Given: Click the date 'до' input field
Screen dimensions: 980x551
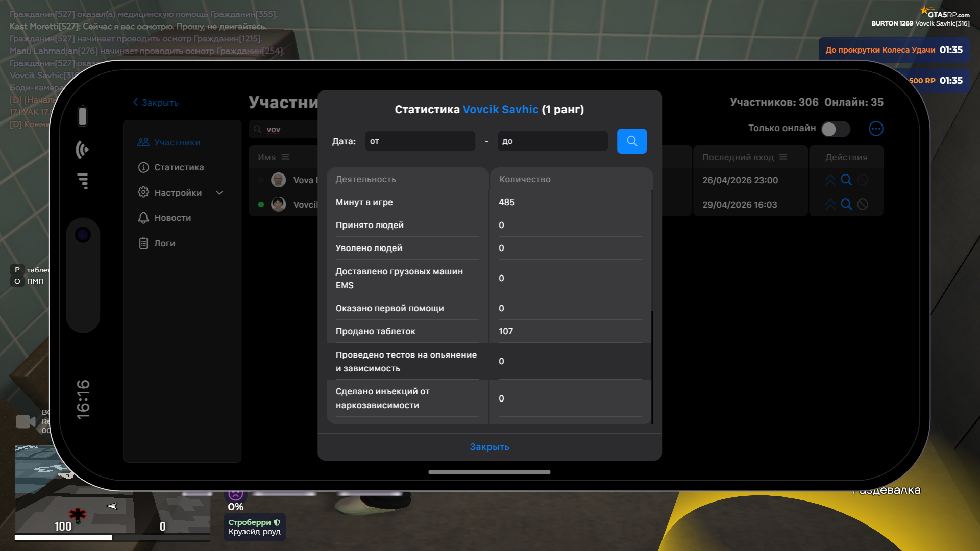Looking at the screenshot, I should [552, 141].
